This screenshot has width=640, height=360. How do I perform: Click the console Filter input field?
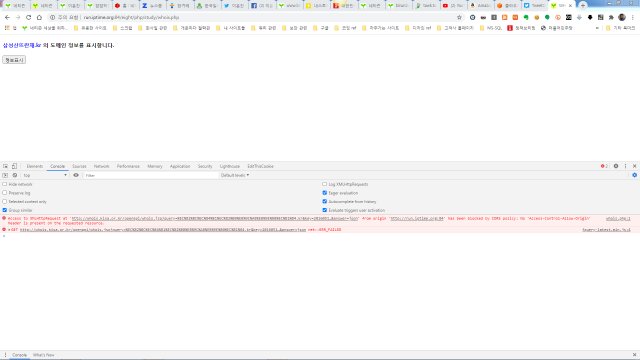click(x=150, y=175)
